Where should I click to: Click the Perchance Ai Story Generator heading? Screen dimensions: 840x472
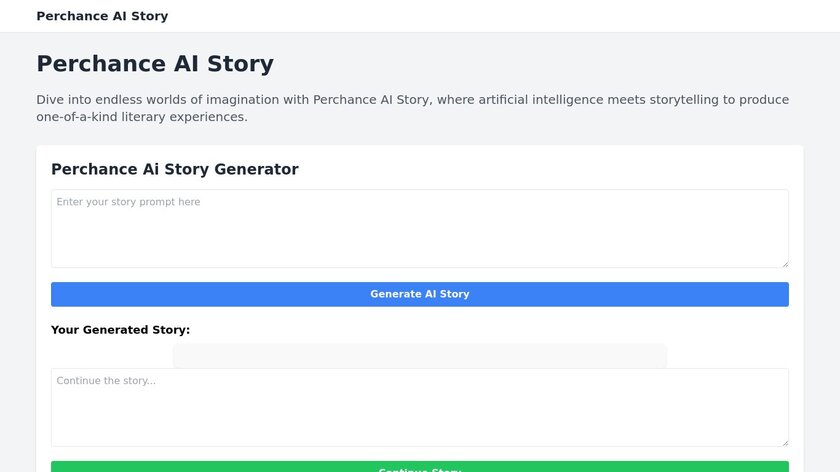coord(174,170)
